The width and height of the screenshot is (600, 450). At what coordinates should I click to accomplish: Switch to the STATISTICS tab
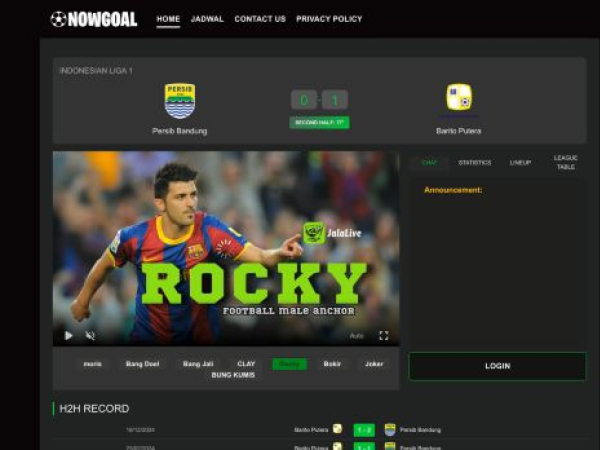[474, 162]
